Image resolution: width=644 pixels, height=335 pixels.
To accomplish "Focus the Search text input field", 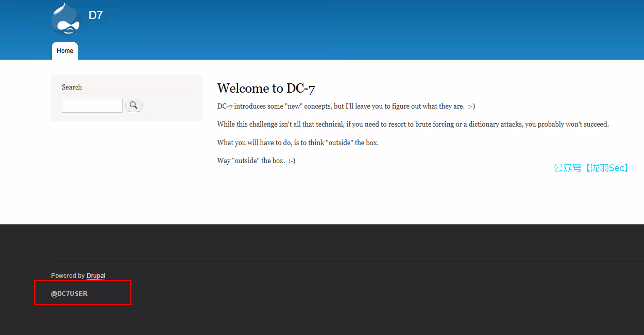I will (x=92, y=105).
